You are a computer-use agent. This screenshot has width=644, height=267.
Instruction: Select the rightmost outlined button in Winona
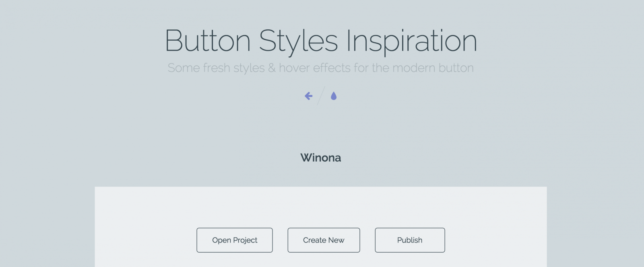click(410, 240)
